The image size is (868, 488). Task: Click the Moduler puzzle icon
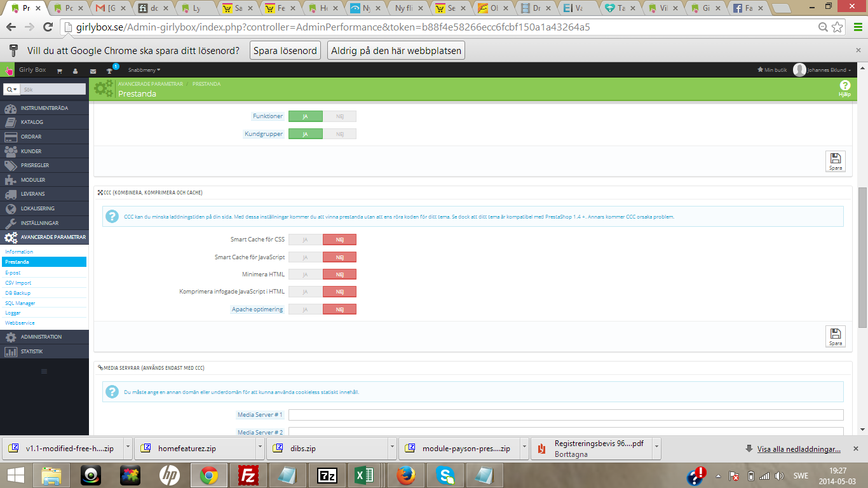(11, 180)
